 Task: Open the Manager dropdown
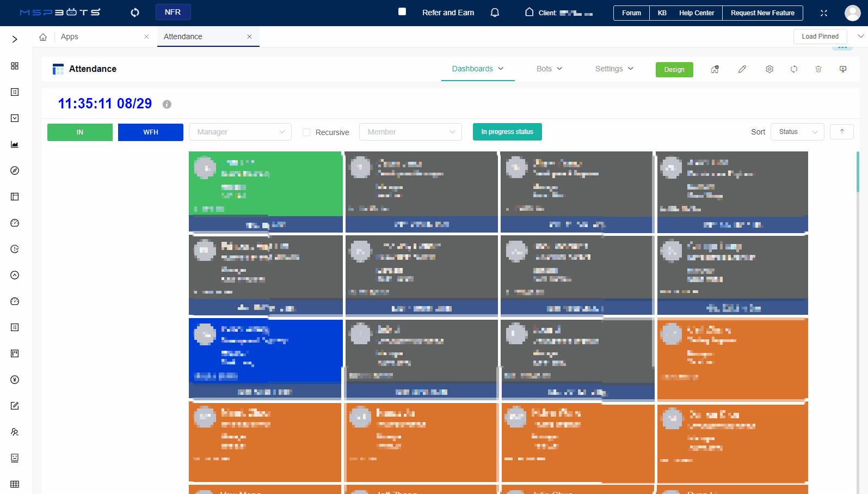[240, 132]
